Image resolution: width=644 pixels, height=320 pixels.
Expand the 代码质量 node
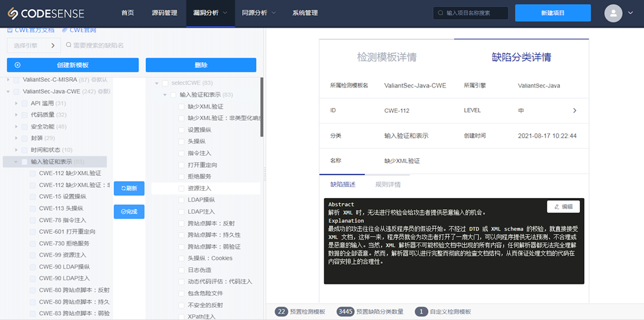pos(16,115)
